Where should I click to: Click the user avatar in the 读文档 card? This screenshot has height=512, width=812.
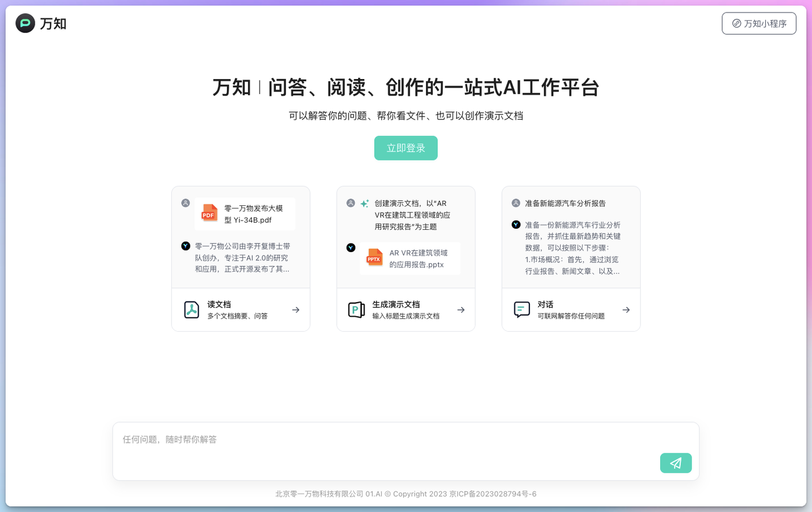pyautogui.click(x=185, y=203)
